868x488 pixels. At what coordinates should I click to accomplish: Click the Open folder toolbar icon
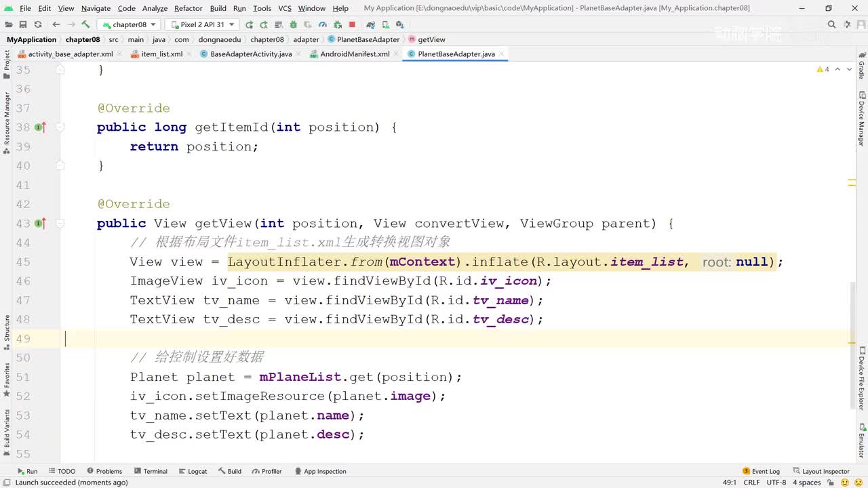point(8,24)
